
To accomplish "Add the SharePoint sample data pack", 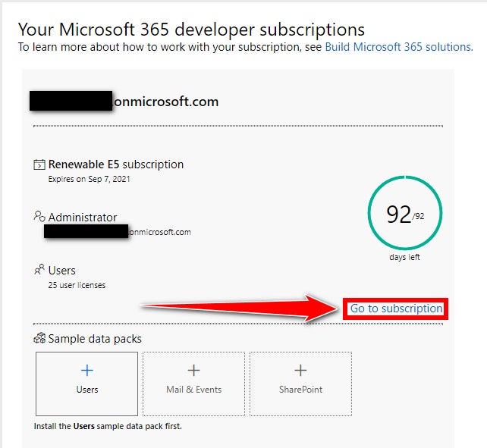I will click(300, 384).
